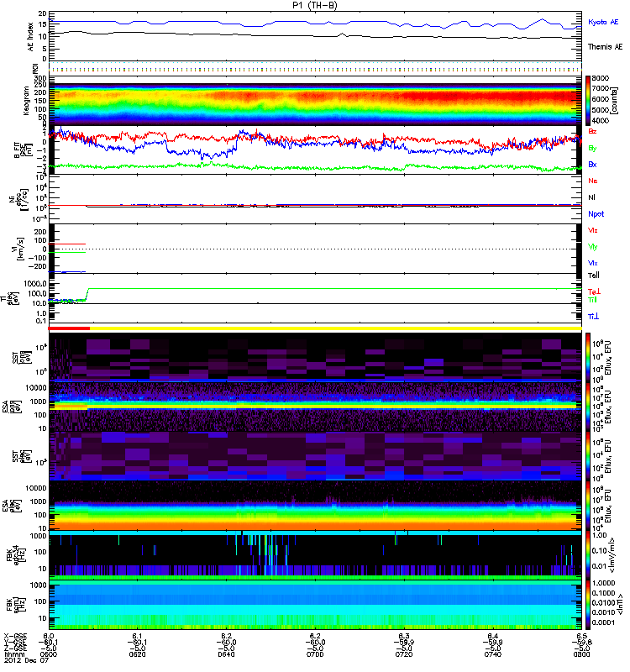The image size is (630, 672).
Task: Select the "Kyoto AE" legend label
Action: click(x=603, y=22)
